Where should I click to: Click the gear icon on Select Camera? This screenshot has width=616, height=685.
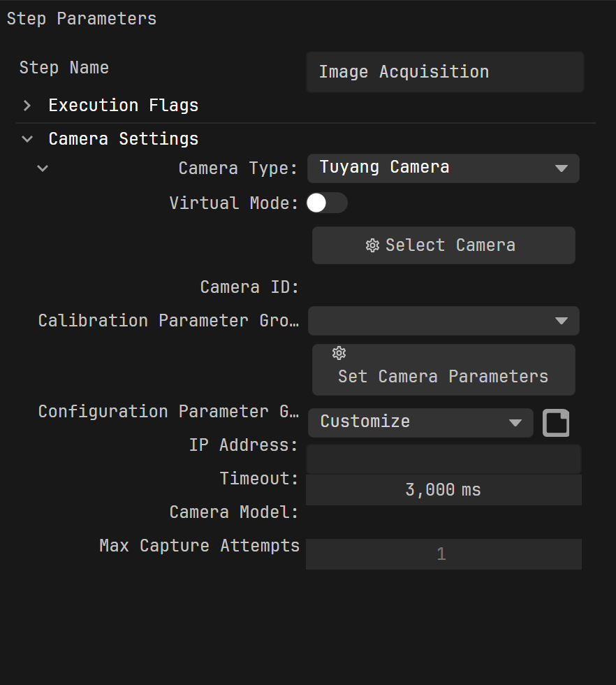372,245
